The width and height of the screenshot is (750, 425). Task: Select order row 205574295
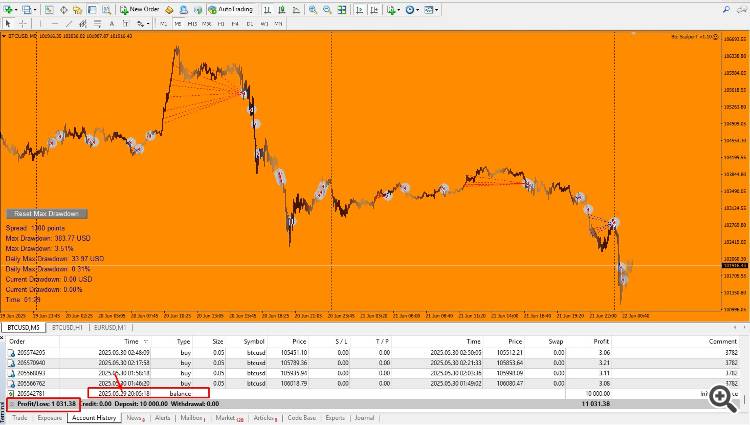point(375,352)
